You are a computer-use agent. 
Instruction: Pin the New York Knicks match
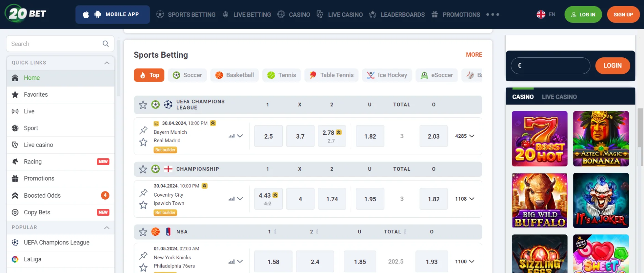click(x=143, y=256)
